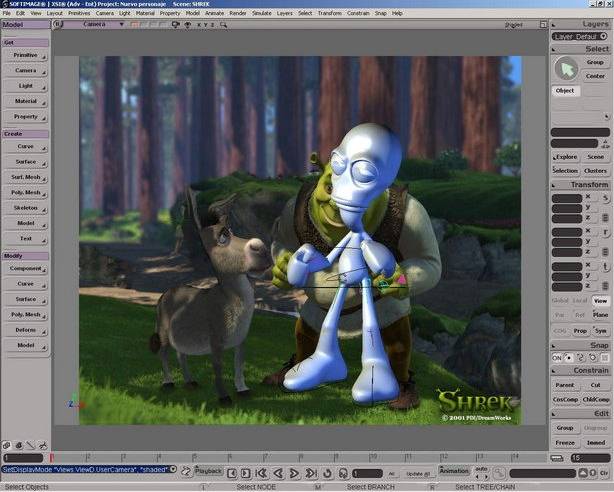Go to last frame playback button
Viewport: 614px width, 492px height.
point(311,473)
